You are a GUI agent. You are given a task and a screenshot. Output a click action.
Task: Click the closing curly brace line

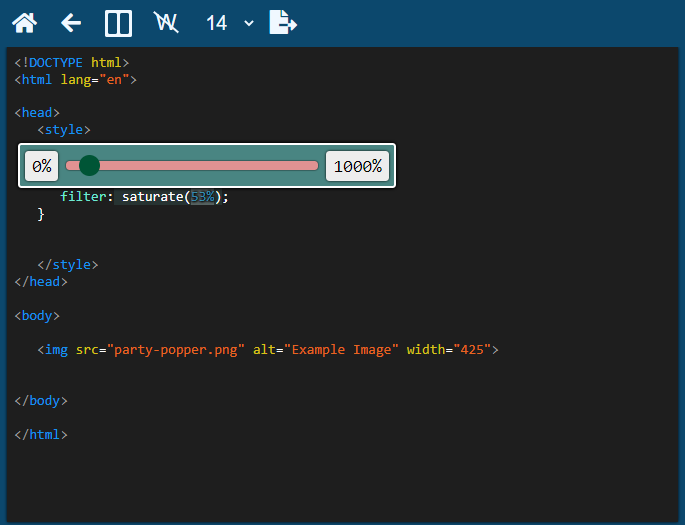click(x=41, y=214)
